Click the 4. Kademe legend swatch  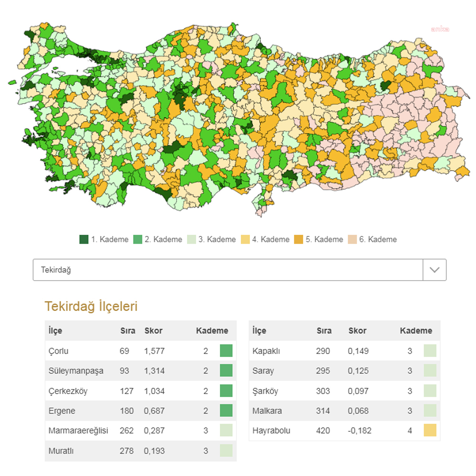point(245,239)
